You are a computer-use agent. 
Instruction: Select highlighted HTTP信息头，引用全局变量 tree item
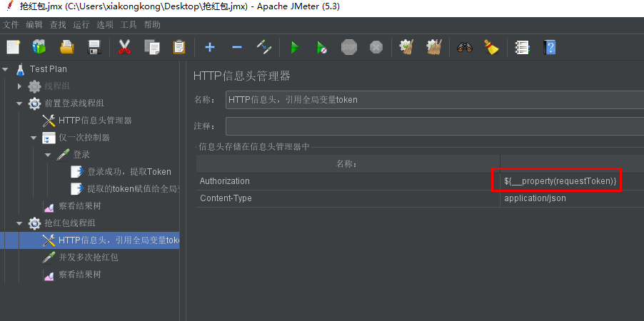119,240
